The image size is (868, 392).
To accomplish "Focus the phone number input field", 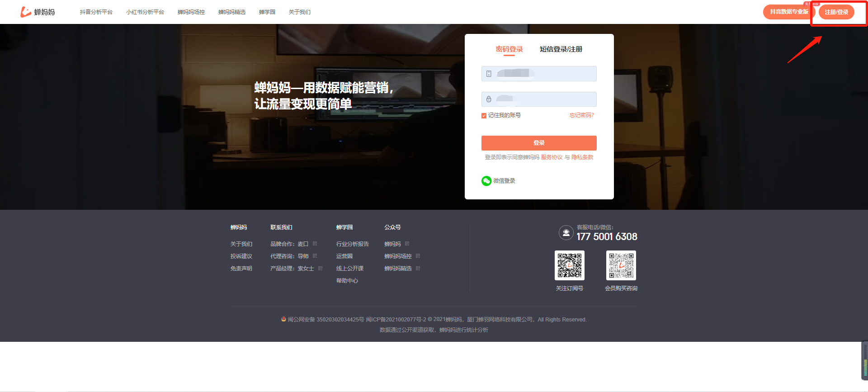I will (x=539, y=74).
